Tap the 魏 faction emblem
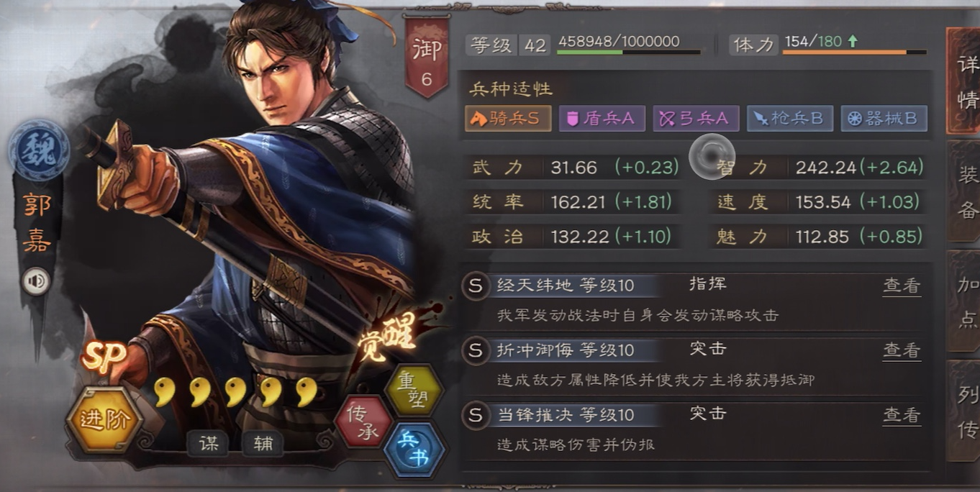The height and width of the screenshot is (492, 980). click(x=39, y=150)
